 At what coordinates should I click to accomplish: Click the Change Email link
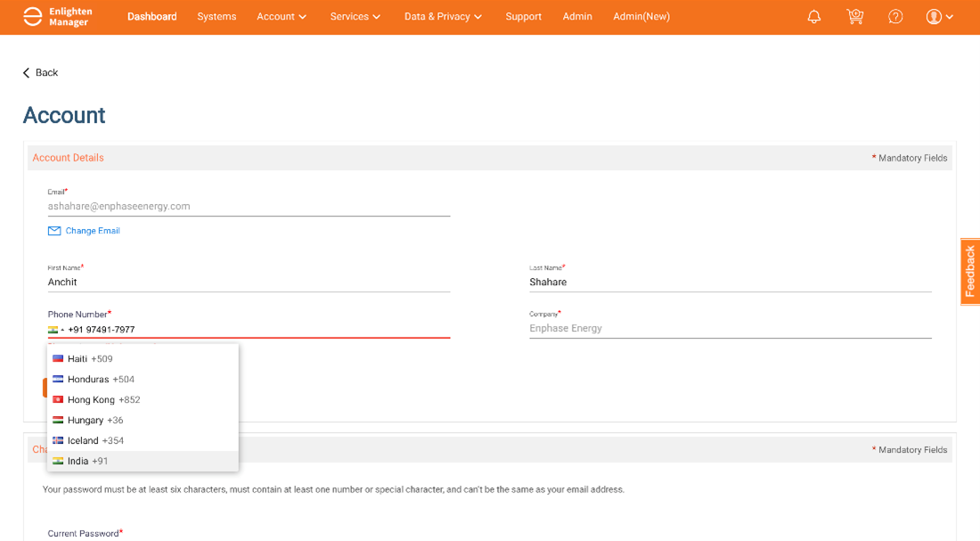(93, 231)
